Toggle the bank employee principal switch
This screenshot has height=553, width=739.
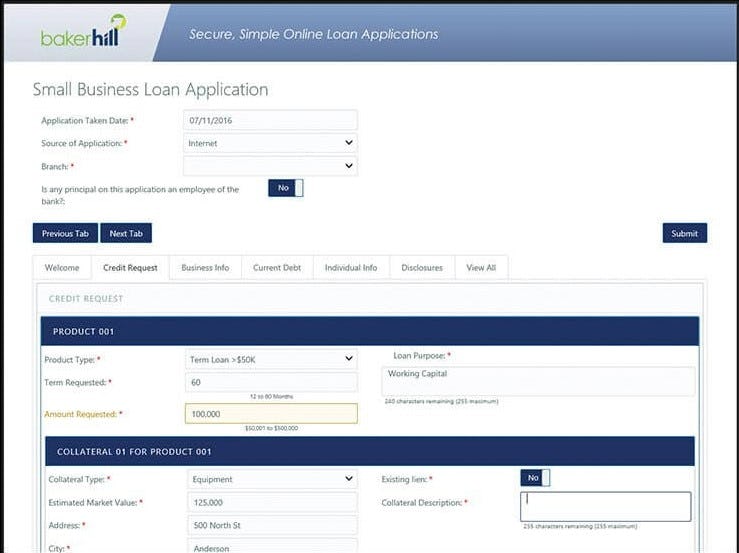click(x=286, y=188)
